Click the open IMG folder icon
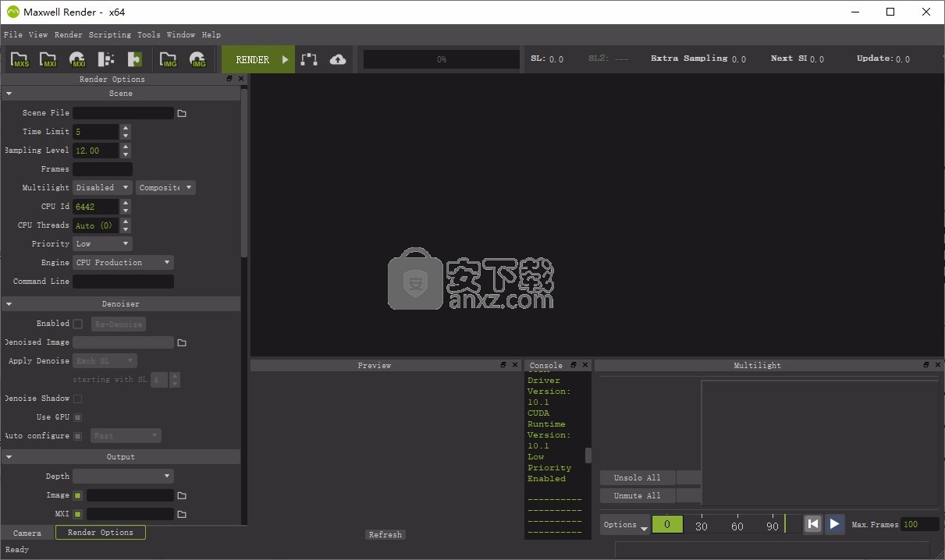This screenshot has width=945, height=560. pos(168,59)
